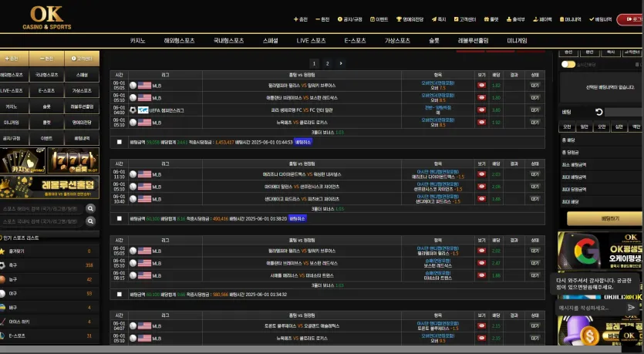Open 레볼루션홀덤 in the main menu
The width and height of the screenshot is (644, 354).
tap(473, 41)
